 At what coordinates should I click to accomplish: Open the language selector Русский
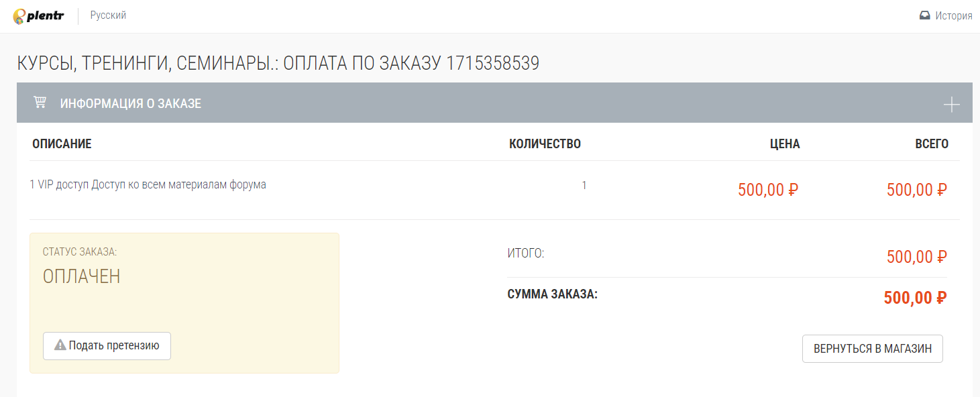108,15
